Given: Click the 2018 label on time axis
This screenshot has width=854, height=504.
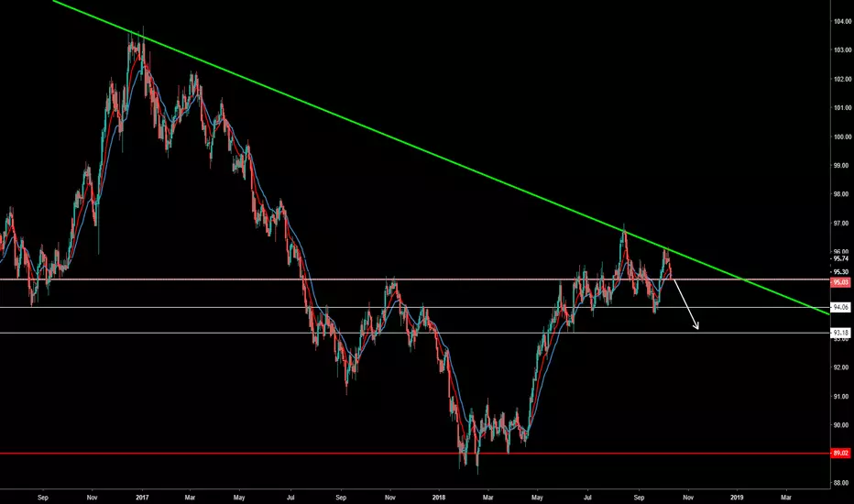Looking at the screenshot, I should click(x=438, y=498).
